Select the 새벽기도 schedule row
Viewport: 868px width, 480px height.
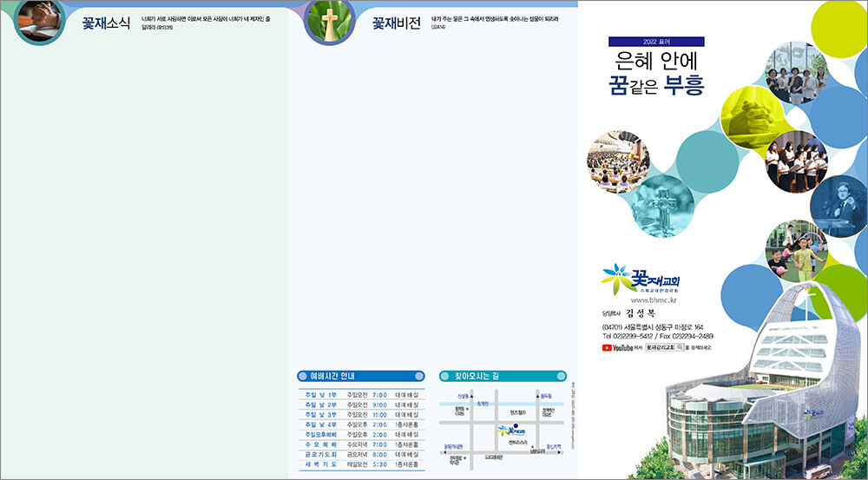click(359, 464)
